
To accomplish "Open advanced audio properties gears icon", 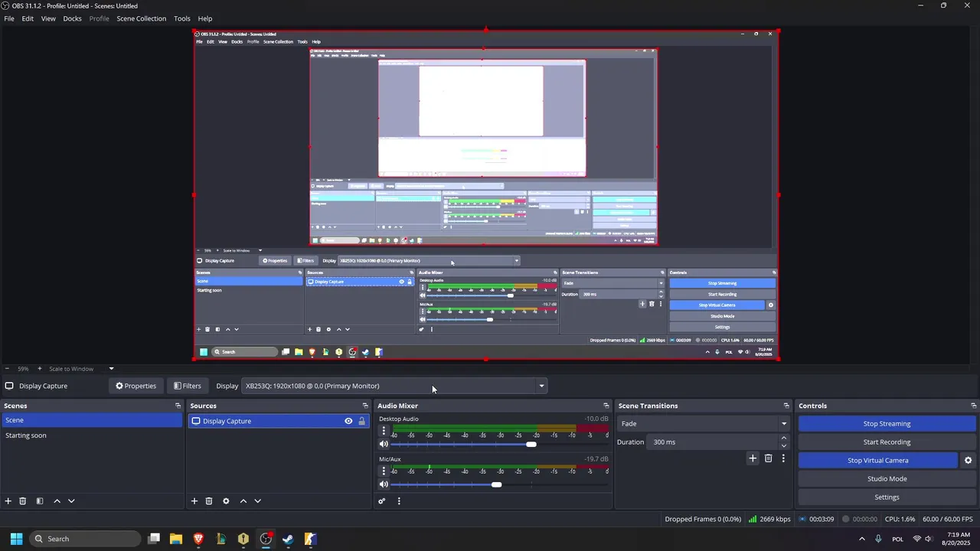I will [381, 501].
